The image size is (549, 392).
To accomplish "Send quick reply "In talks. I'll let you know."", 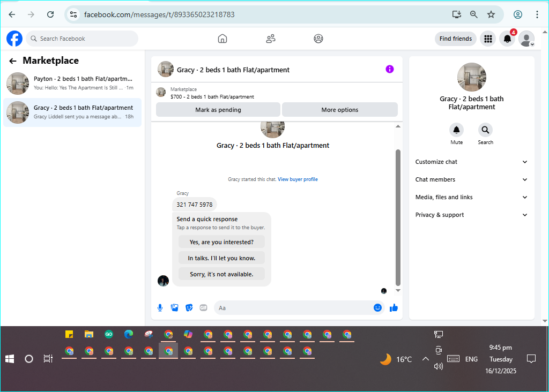I will point(221,258).
